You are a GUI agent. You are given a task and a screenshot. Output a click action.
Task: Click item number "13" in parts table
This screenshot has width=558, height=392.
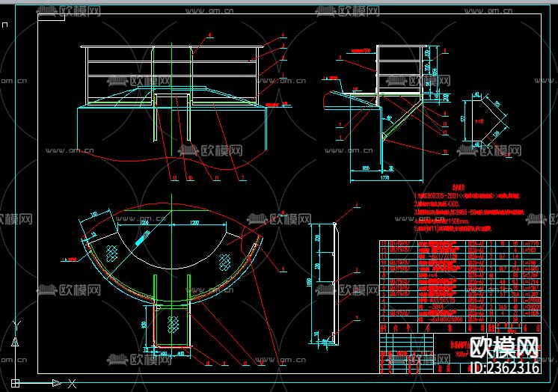pos(384,244)
